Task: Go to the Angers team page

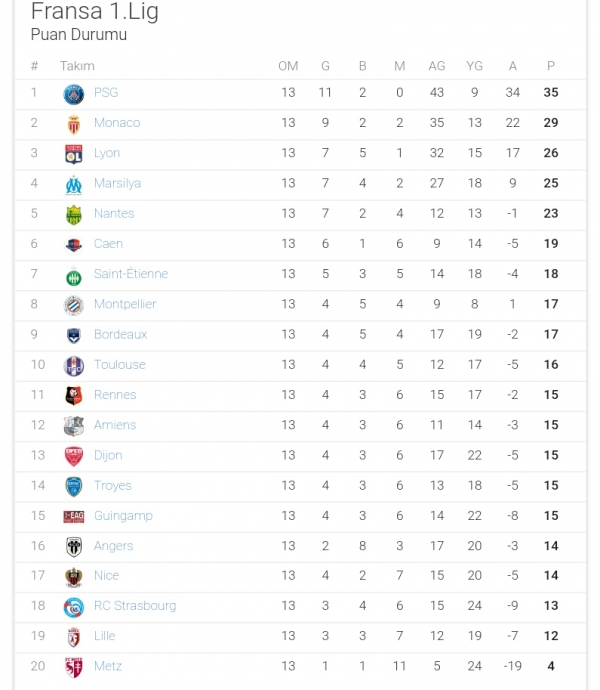Action: tap(113, 546)
